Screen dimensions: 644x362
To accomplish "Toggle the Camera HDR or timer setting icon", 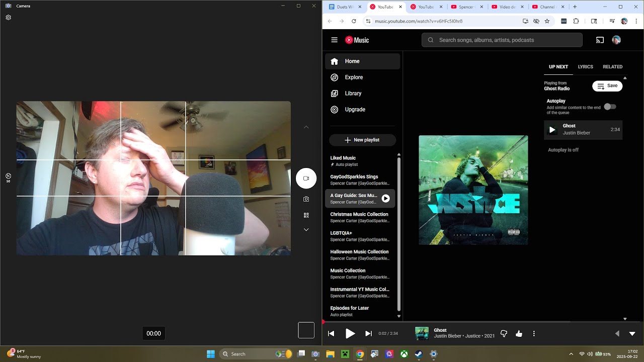I will pos(8,177).
